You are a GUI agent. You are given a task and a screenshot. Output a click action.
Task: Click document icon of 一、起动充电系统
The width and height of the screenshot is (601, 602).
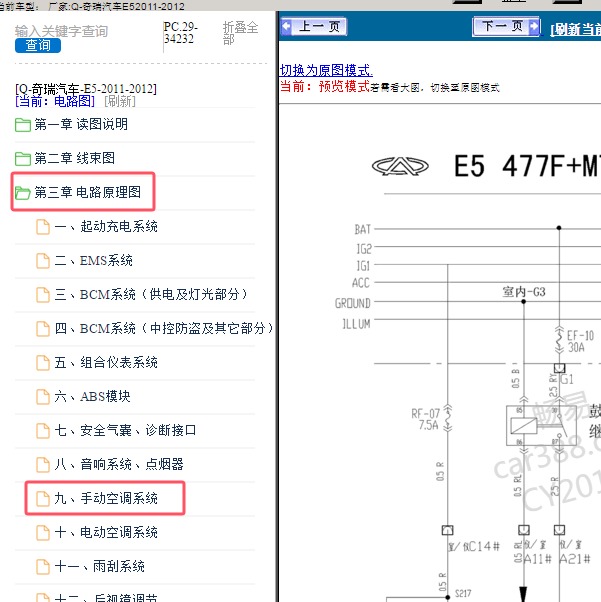43,227
